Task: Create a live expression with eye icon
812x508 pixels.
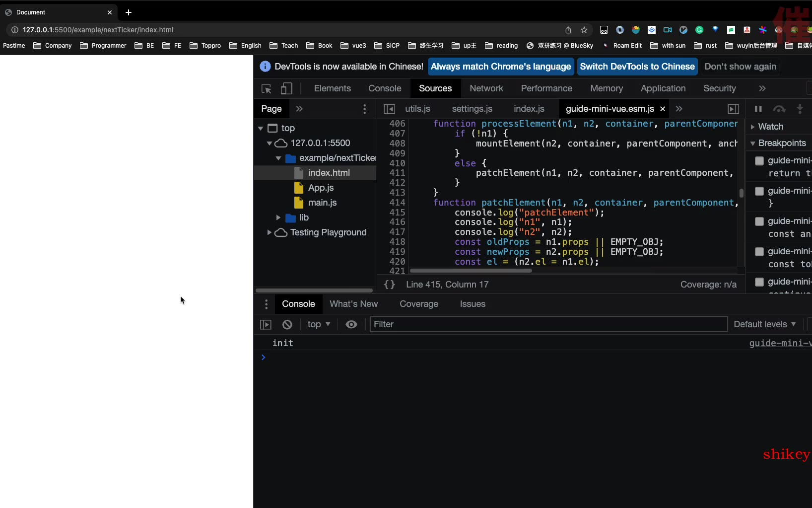Action: click(x=351, y=324)
